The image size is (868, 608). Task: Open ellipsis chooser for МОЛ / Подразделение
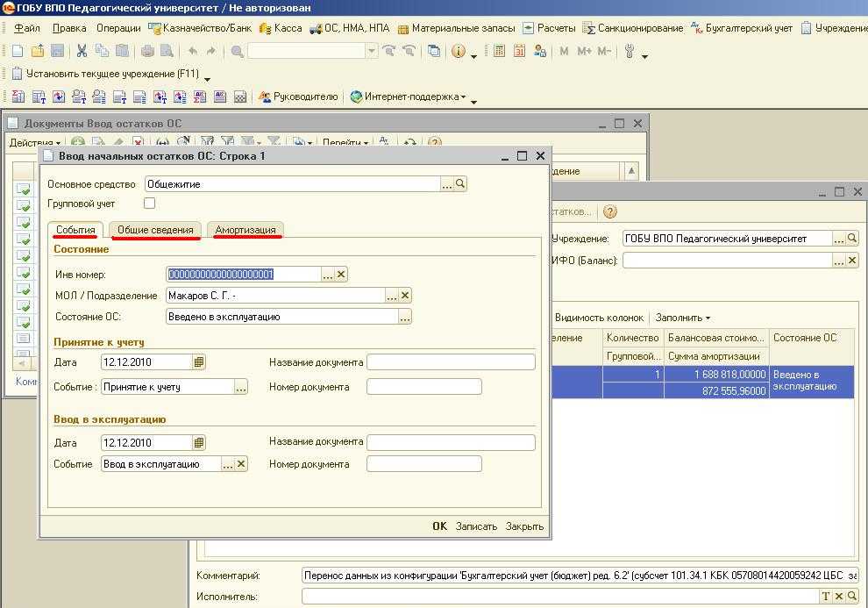click(392, 296)
